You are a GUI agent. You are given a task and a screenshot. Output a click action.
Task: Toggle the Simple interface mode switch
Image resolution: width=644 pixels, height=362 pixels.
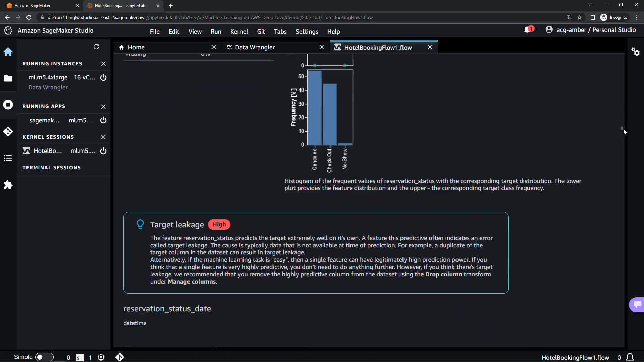pyautogui.click(x=44, y=357)
